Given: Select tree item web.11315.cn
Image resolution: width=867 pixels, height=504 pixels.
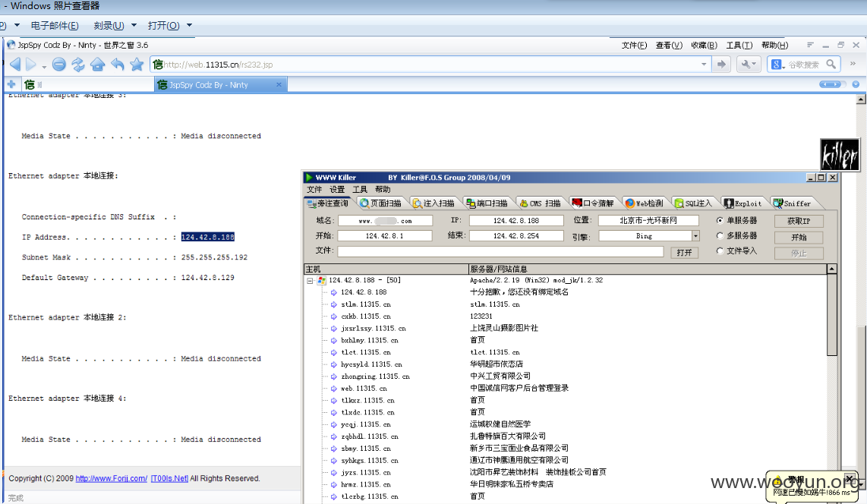Looking at the screenshot, I should click(x=364, y=389).
